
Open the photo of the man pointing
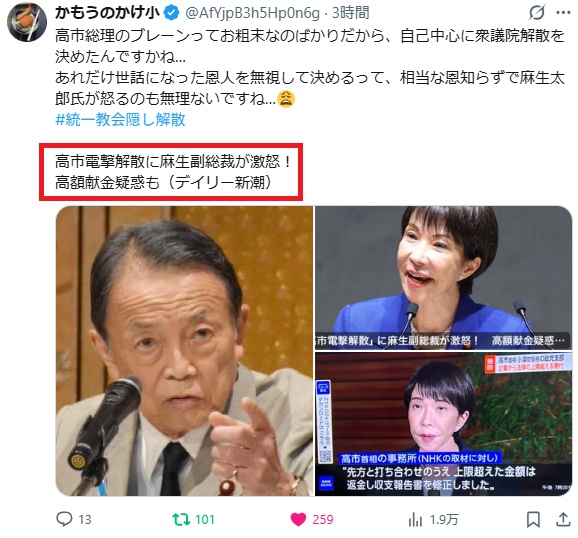[184, 351]
